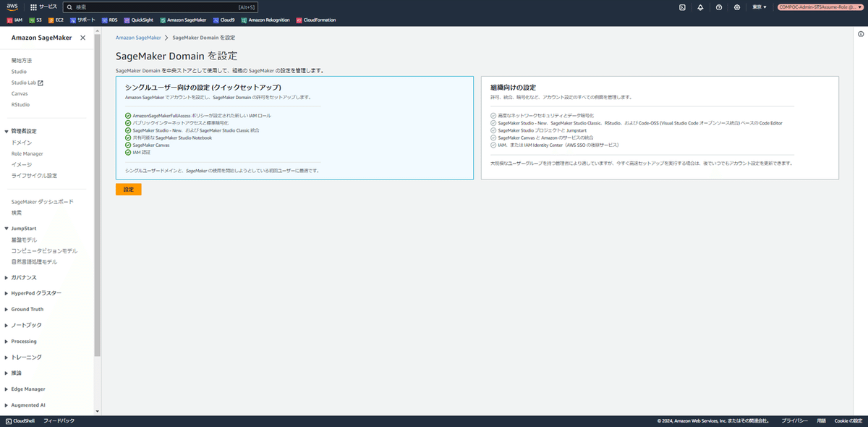Open the サポート favorite shortcut

(x=82, y=20)
